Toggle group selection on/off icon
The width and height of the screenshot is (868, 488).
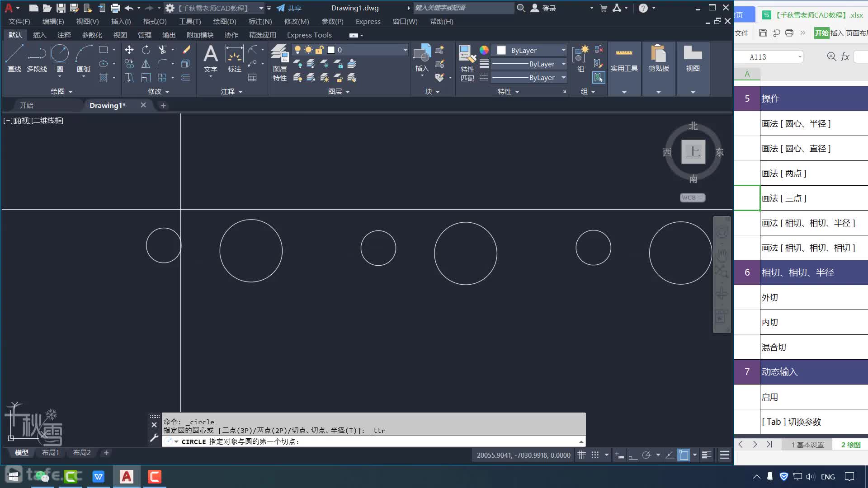(599, 77)
